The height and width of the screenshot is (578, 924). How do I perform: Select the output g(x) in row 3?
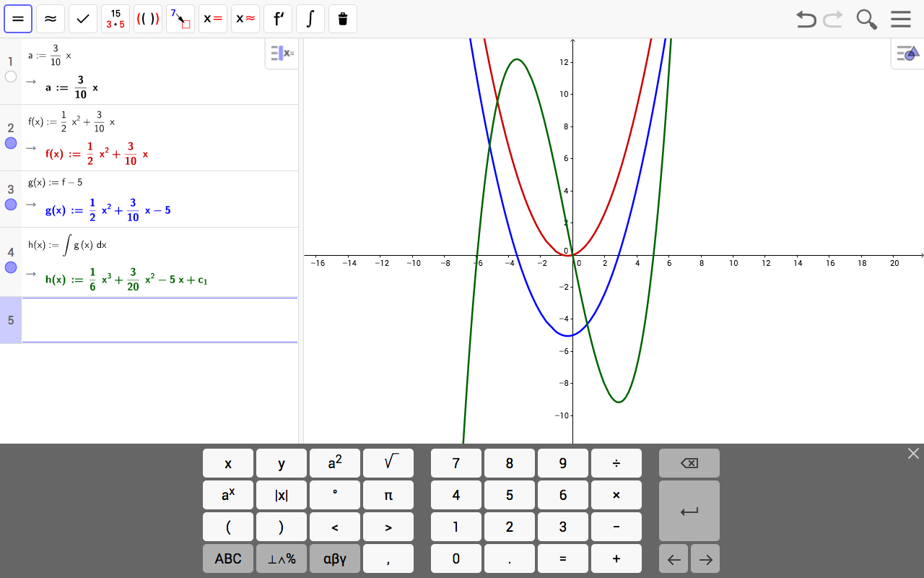click(x=108, y=210)
